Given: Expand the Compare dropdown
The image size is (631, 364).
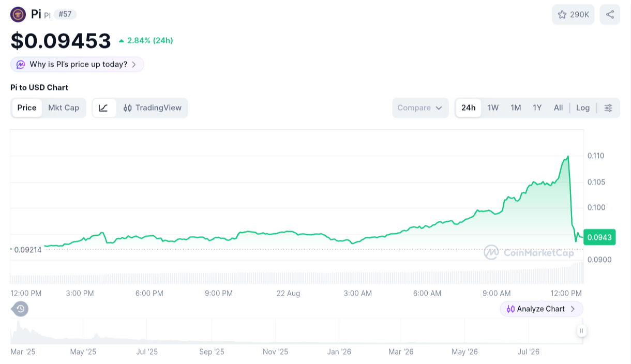Looking at the screenshot, I should click(420, 108).
